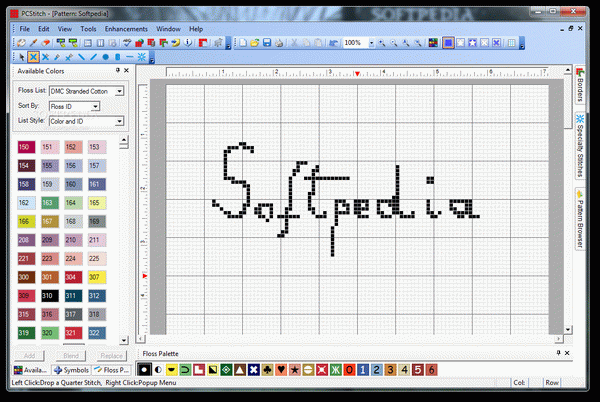
Task: Pick the forward-slash diagonal line tool
Action: (x=93, y=57)
